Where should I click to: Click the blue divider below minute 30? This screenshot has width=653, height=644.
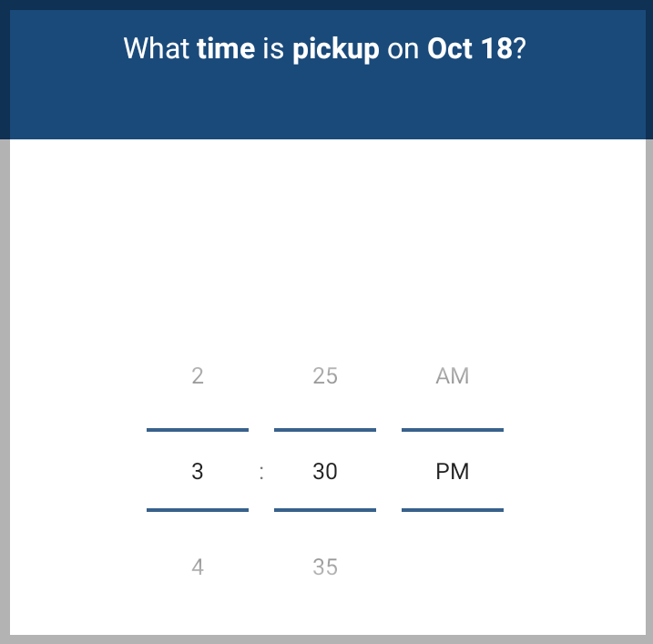(x=325, y=510)
